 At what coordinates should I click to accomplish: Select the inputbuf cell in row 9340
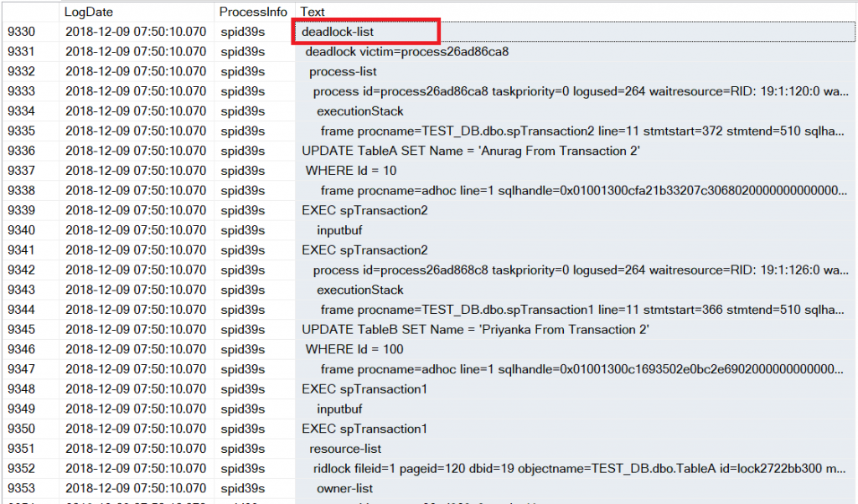[x=339, y=230]
